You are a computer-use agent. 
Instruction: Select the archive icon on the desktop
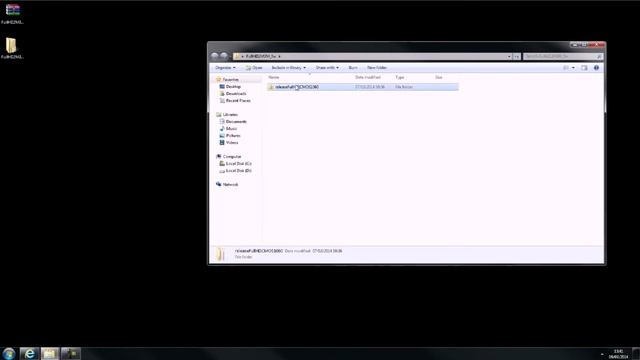[12, 9]
